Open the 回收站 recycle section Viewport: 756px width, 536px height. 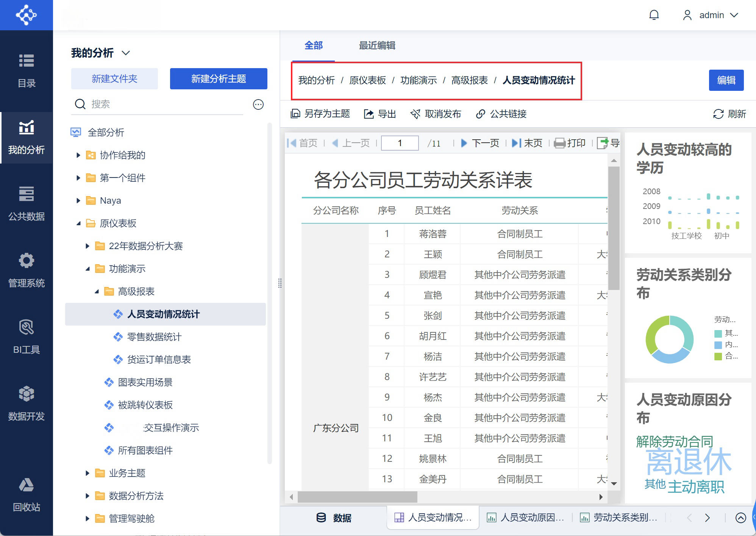coord(27,494)
